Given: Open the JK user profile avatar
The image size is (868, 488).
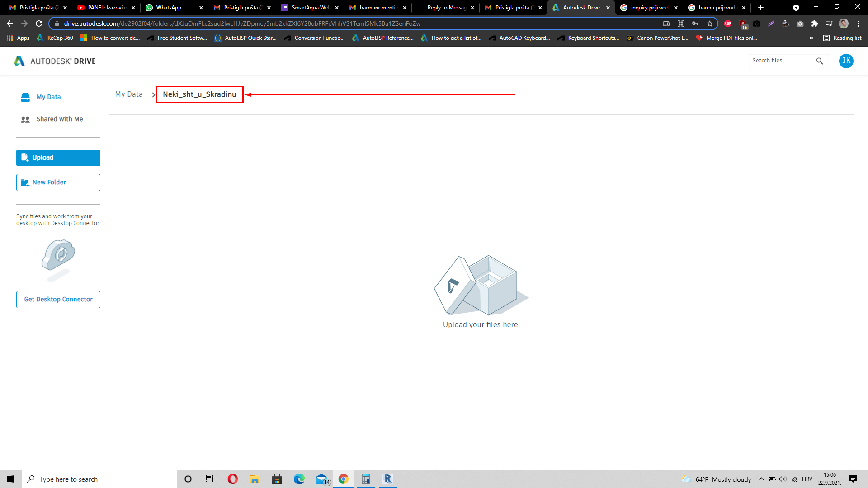Looking at the screenshot, I should tap(846, 61).
